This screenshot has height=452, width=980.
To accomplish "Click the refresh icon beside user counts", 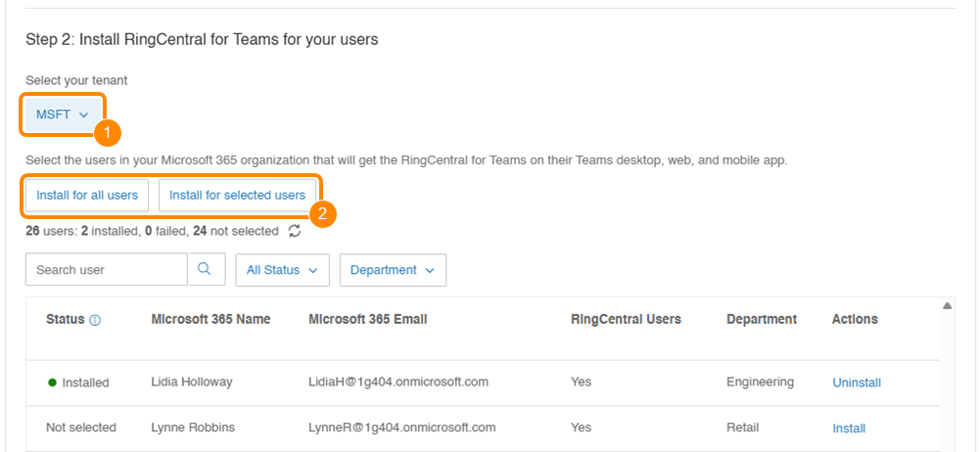I will pos(295,231).
